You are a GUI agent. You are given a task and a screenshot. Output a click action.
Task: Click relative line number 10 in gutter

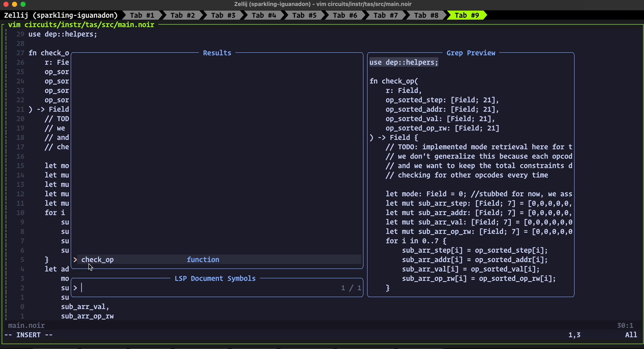point(20,213)
